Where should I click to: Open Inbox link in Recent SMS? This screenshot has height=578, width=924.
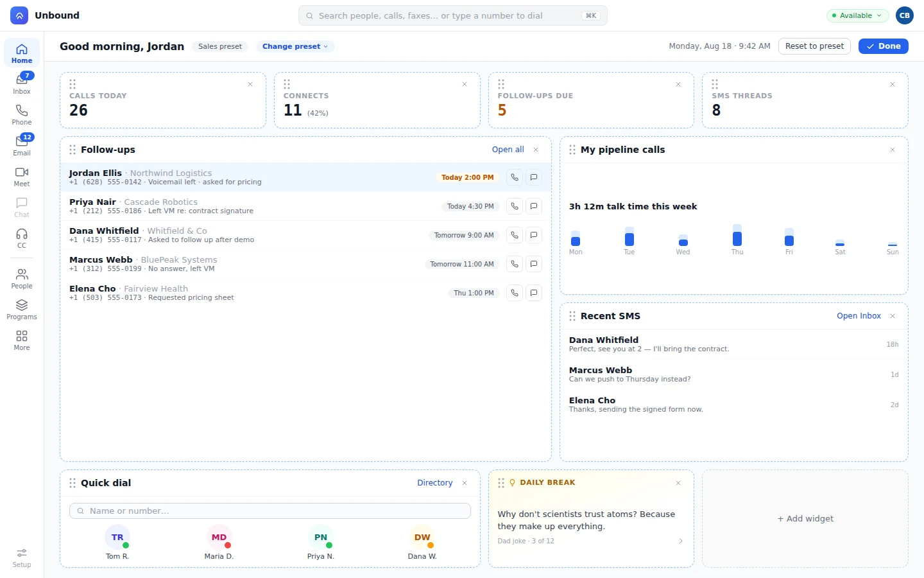click(x=859, y=316)
